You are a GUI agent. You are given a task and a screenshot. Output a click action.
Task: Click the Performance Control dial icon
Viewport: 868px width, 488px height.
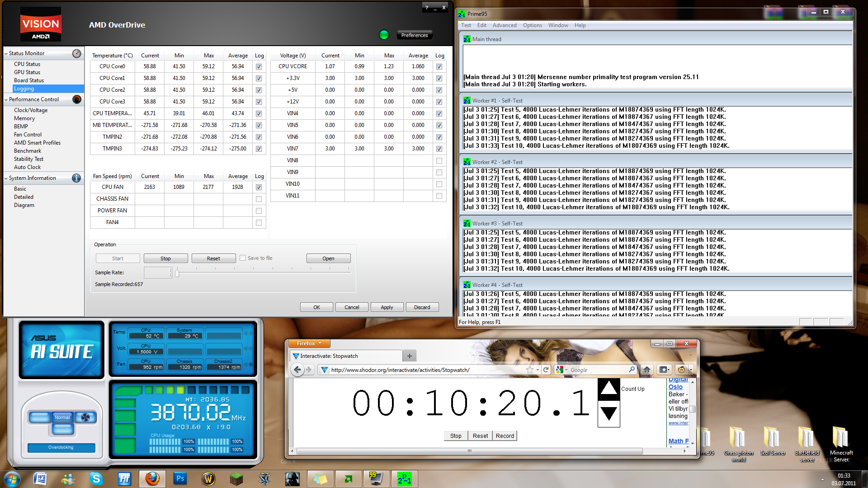coord(77,99)
